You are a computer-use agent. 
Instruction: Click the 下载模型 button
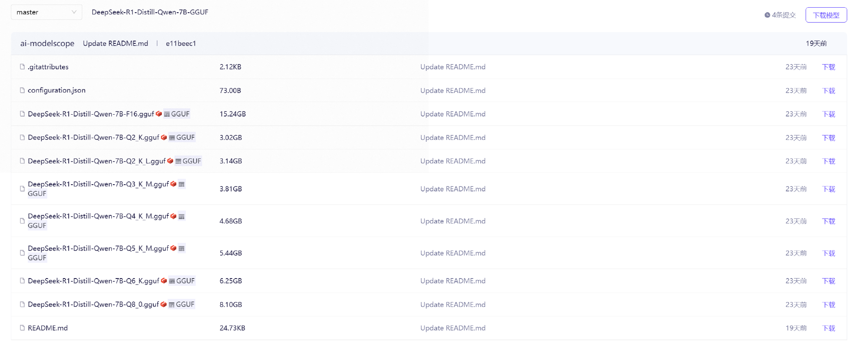tap(826, 15)
